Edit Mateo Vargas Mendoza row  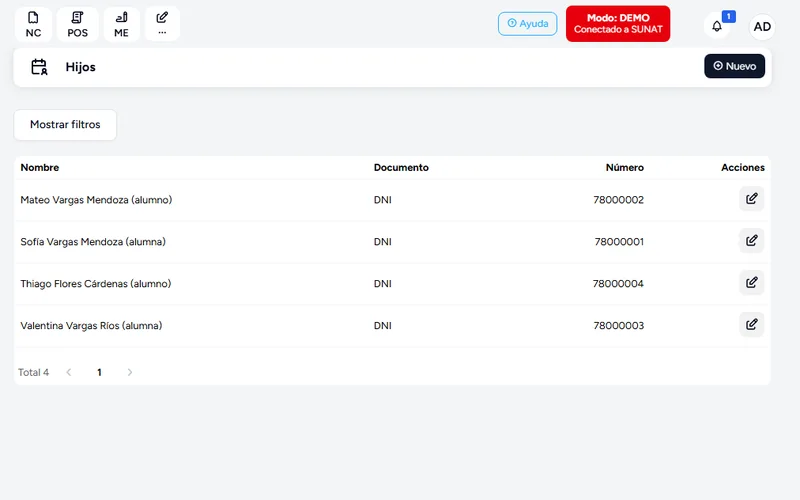click(752, 198)
